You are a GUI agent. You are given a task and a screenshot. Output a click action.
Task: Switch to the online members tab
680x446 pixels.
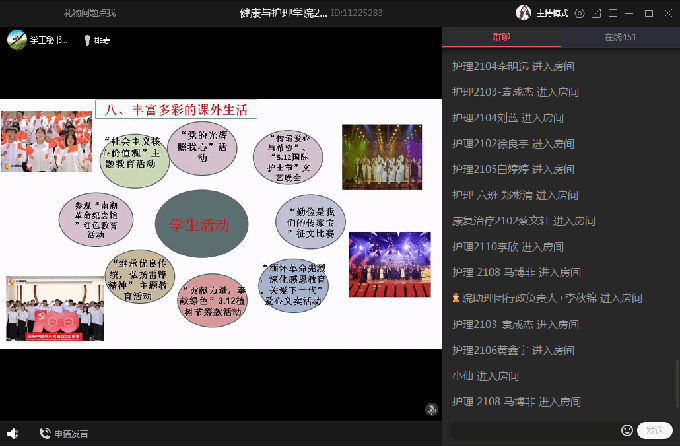(619, 38)
